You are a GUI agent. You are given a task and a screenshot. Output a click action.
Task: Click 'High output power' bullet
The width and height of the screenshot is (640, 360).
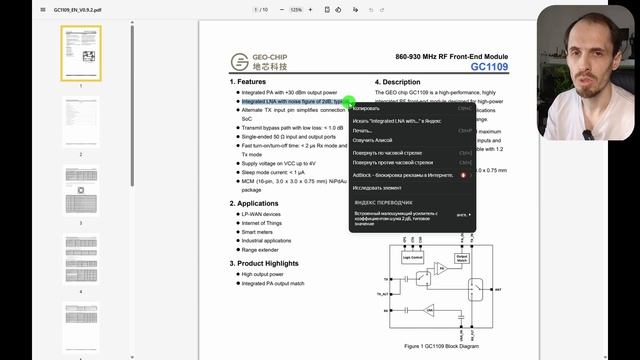[262, 274]
